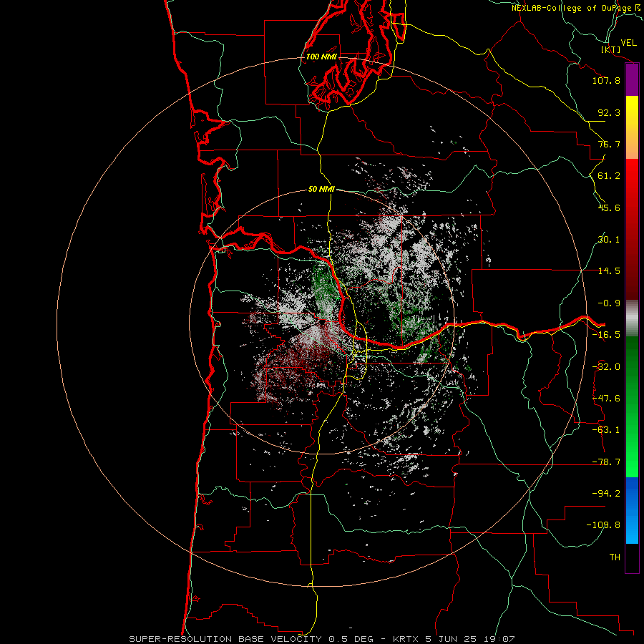The width and height of the screenshot is (644, 644).
Task: Pick the purple segment of the color bar
Action: pos(632,80)
